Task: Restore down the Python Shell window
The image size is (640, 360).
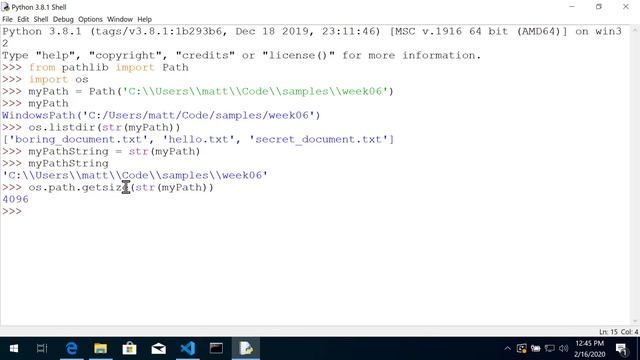Action: (x=599, y=7)
